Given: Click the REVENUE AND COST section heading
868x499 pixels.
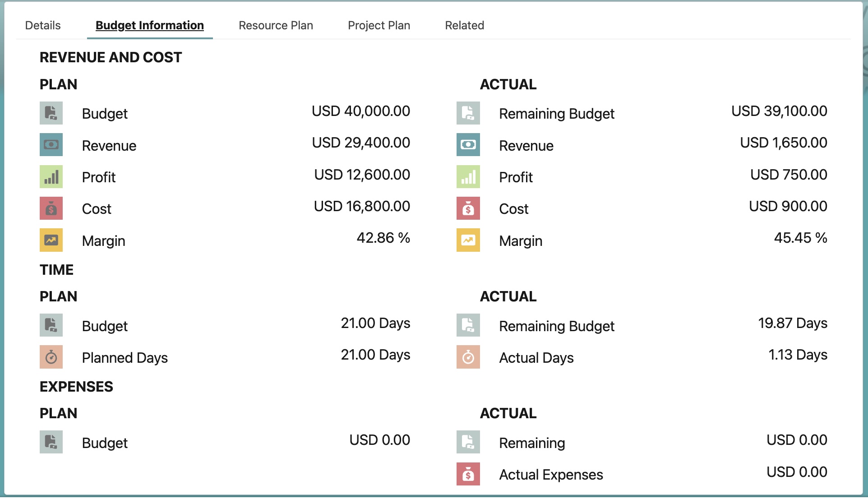Looking at the screenshot, I should coord(111,57).
